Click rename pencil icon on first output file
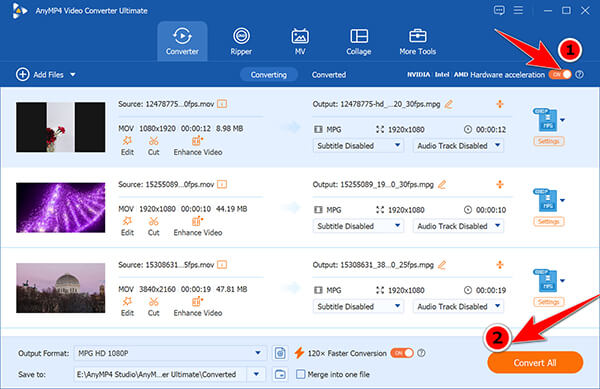The image size is (600, 389). (449, 104)
